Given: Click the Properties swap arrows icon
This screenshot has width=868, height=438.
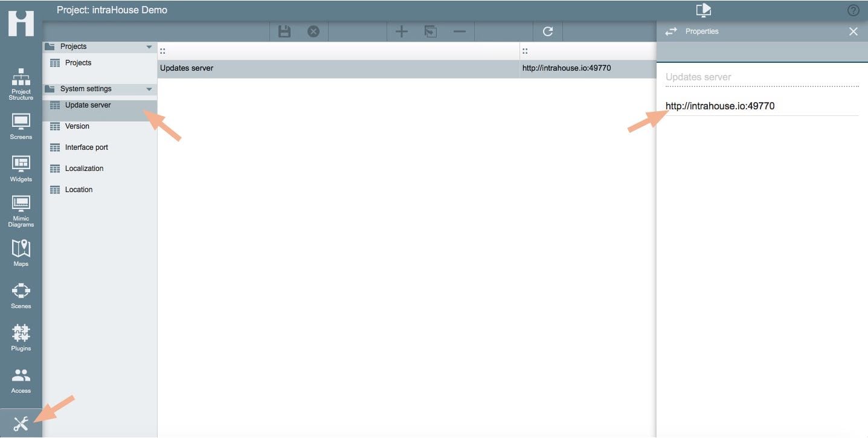Looking at the screenshot, I should pos(671,31).
